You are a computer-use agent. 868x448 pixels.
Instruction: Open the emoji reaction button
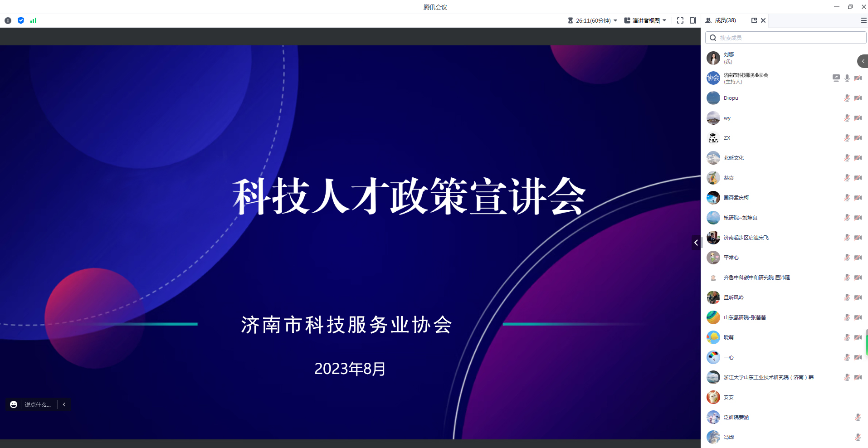(14, 404)
